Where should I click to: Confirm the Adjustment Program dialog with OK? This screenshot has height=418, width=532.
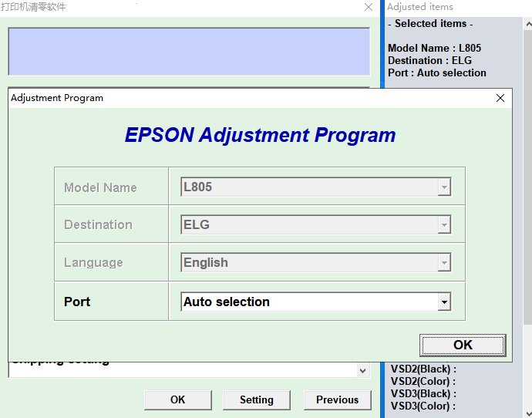click(463, 345)
